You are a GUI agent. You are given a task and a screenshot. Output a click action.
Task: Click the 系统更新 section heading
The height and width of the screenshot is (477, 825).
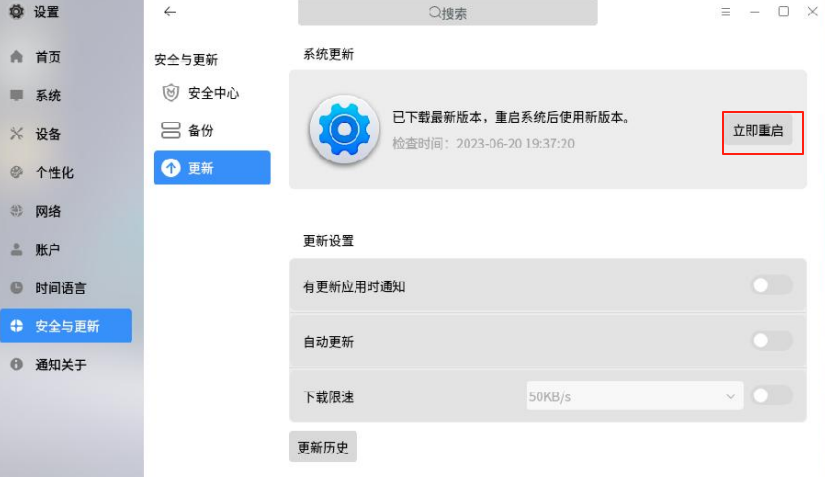(x=328, y=54)
